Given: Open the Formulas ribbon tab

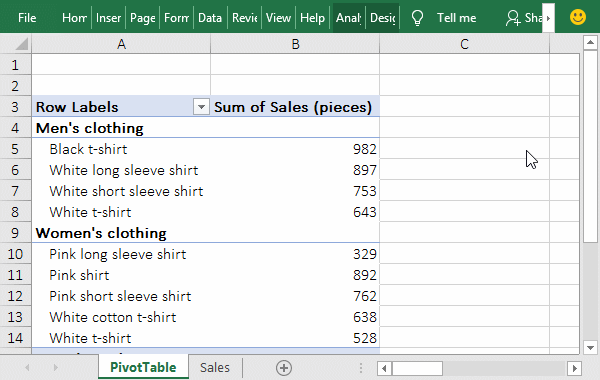Looking at the screenshot, I should 176,18.
